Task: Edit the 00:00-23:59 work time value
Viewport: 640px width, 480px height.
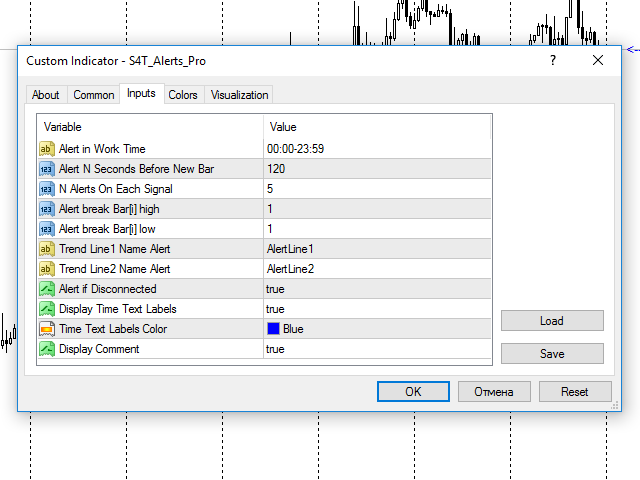Action: click(x=377, y=149)
